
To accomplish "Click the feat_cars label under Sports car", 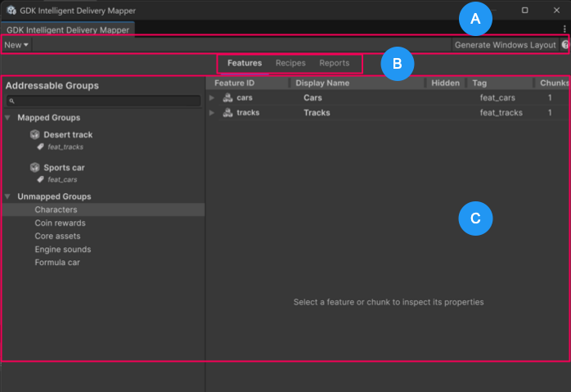I will (62, 179).
